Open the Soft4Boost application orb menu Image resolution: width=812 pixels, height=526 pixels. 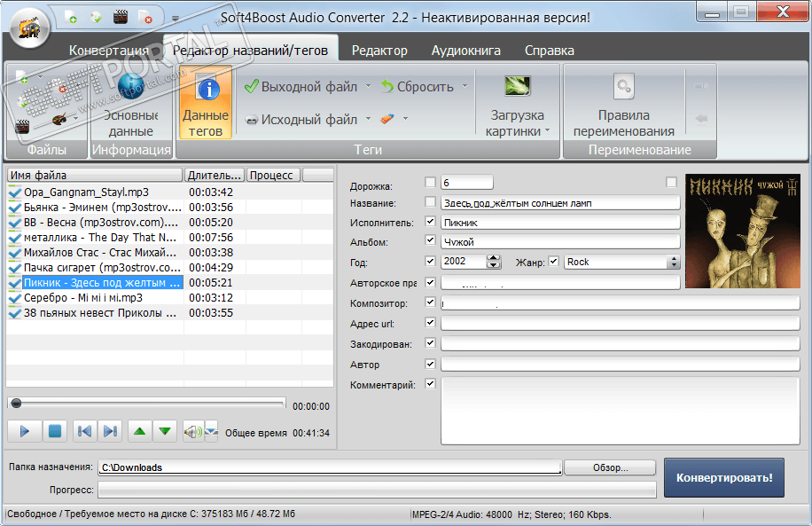tap(29, 27)
